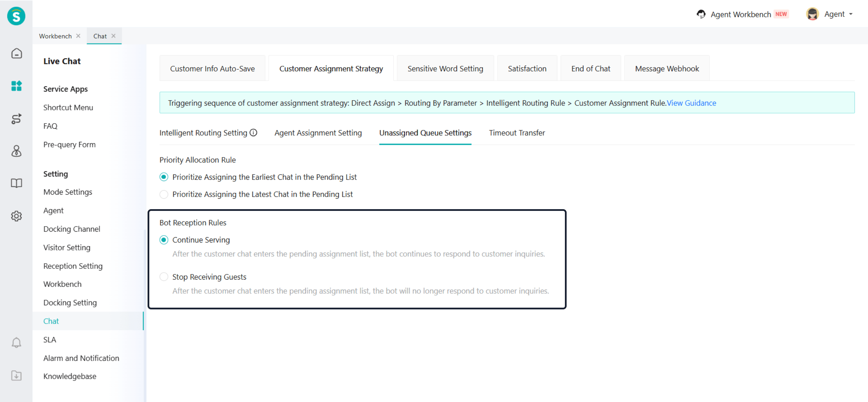Select Prioritize Assigning the Latest Chat radio
868x402 pixels.
coord(164,194)
